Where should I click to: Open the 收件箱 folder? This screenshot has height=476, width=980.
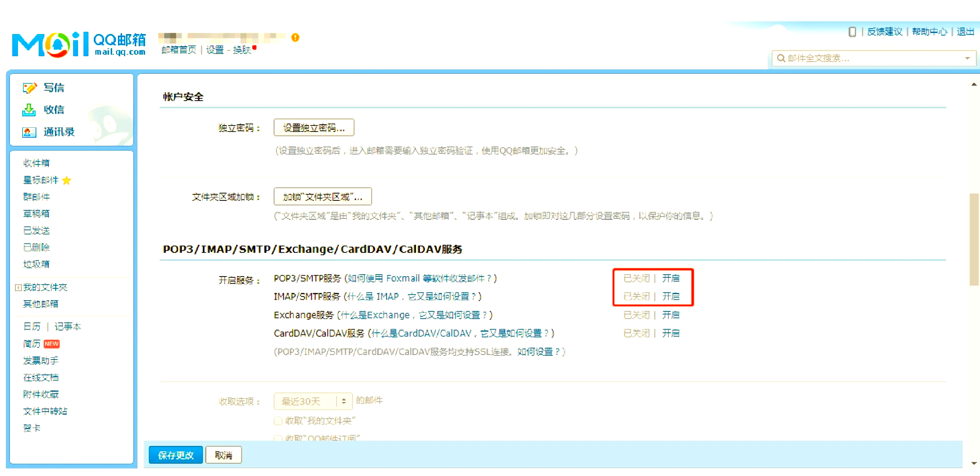coord(36,163)
